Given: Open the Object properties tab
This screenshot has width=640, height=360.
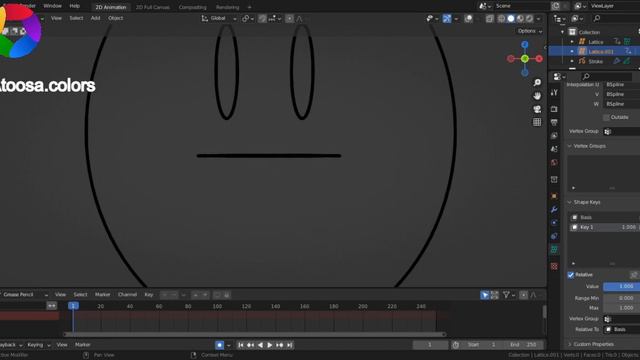Looking at the screenshot, I should pyautogui.click(x=554, y=196).
